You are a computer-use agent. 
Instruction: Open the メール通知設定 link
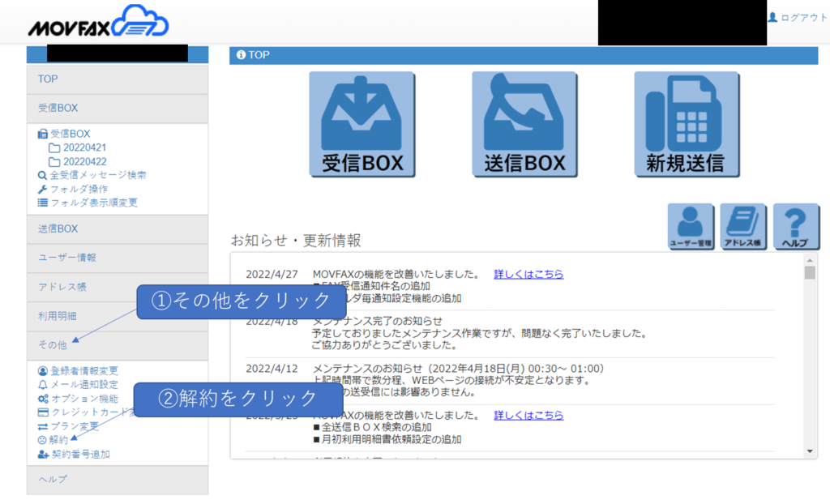click(84, 384)
